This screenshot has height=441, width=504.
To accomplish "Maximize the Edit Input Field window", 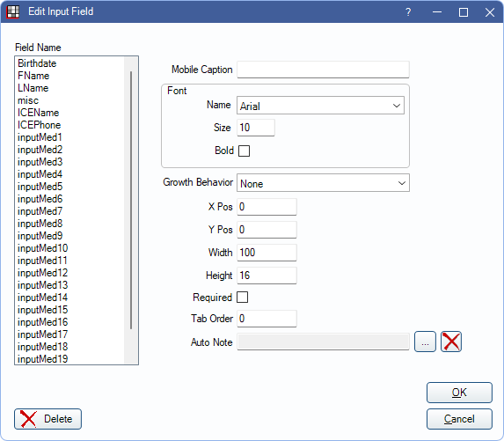I will (464, 12).
